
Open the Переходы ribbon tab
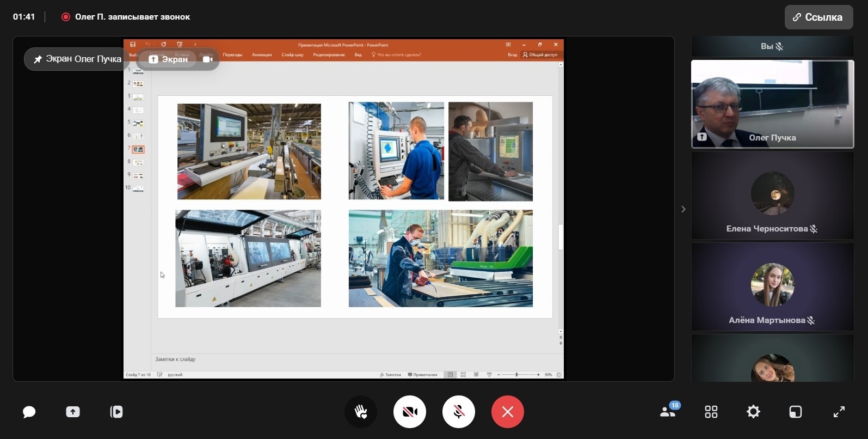pos(232,54)
